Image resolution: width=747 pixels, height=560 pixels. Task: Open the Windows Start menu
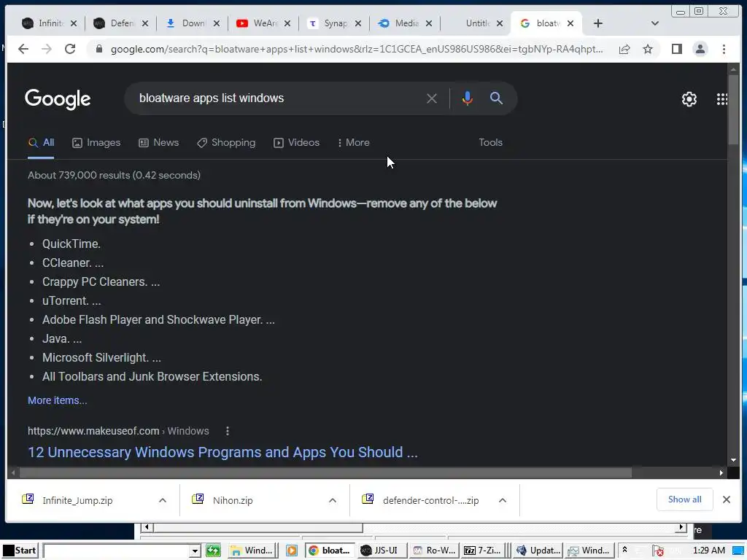tap(20, 551)
